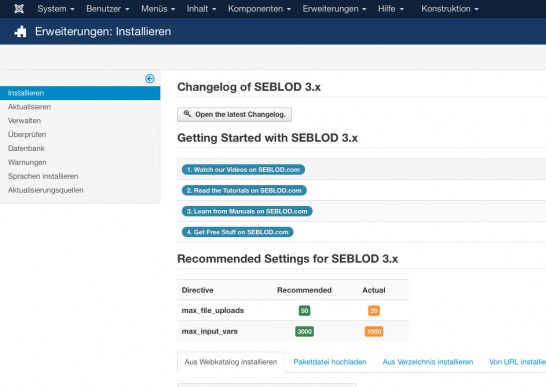Screen dimensions: 546x387
Task: Open Aktualisierungsquellen sidebar link
Action: 46,190
